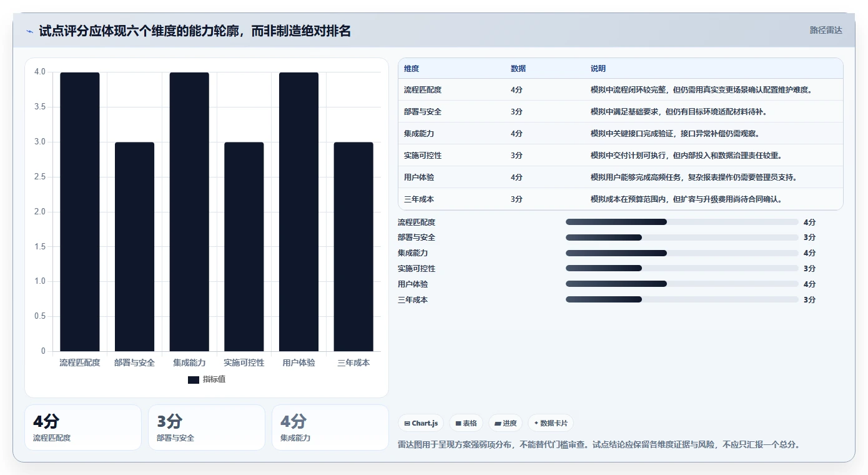The image size is (868, 475).
Task: Click the 三年成本 bar in the chart
Action: (x=353, y=247)
